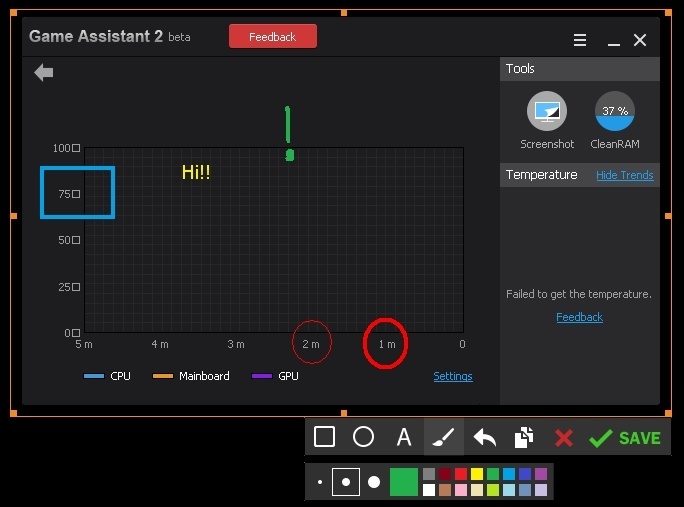The image size is (684, 507).
Task: Click the 'Failed to get the temperature.' message
Action: (579, 295)
